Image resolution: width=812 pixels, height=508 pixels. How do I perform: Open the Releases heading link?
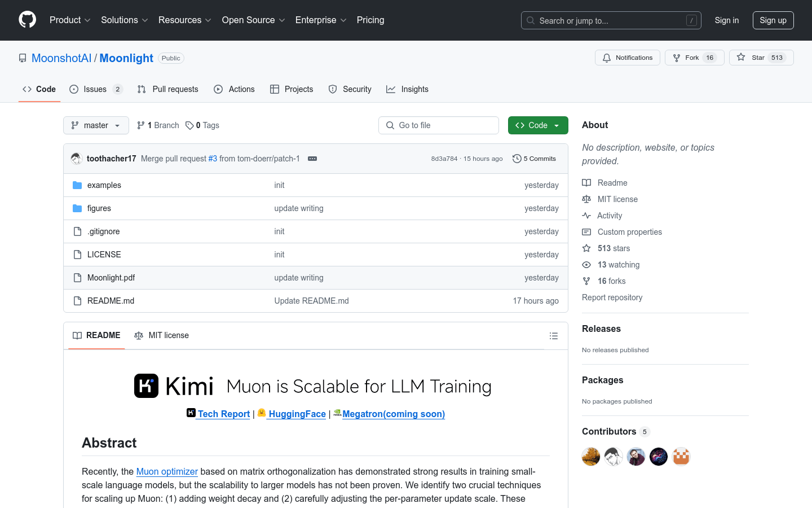601,329
